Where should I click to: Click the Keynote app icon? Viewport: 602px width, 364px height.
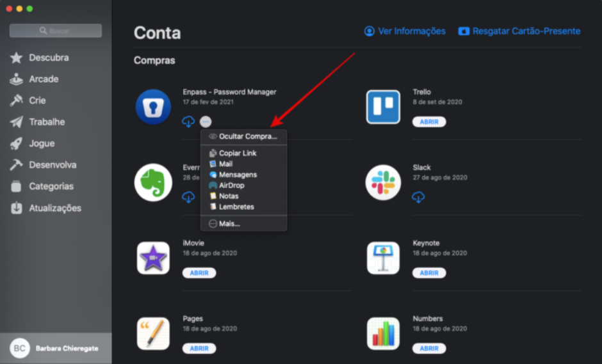pos(383,258)
